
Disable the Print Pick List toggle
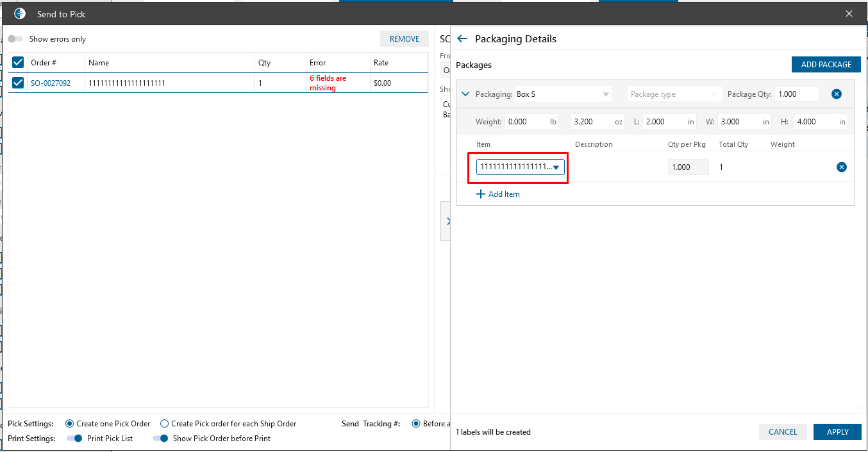[x=75, y=439]
